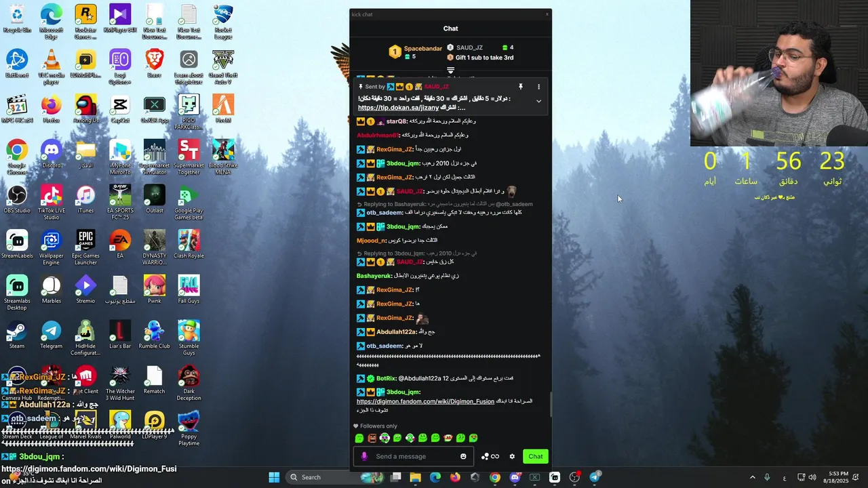
Task: Expand the pinned message chevron
Action: point(538,101)
